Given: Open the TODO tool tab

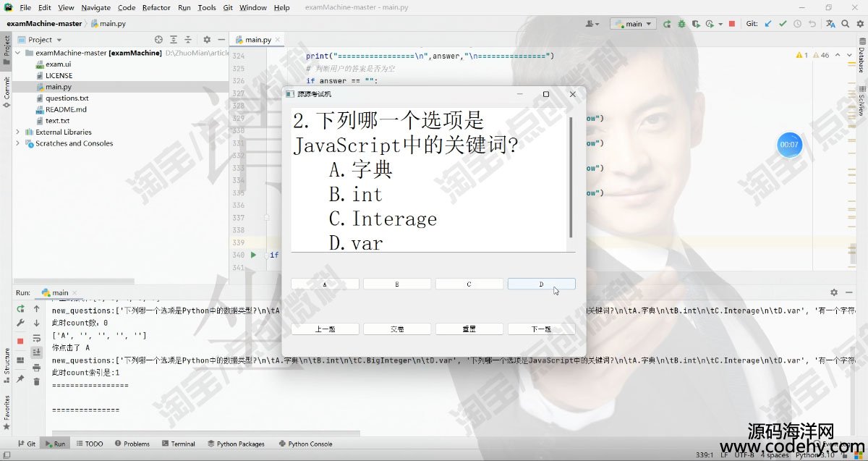Looking at the screenshot, I should [x=89, y=444].
